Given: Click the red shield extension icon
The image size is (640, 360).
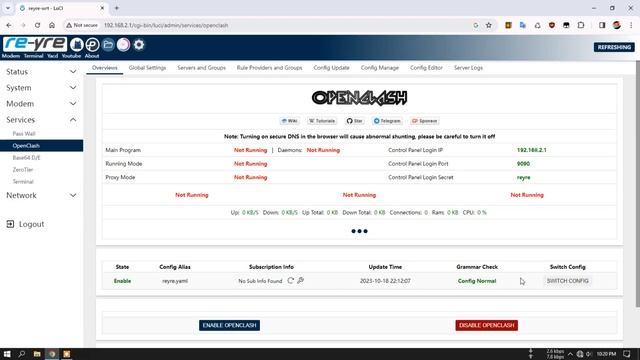Looking at the screenshot, I should [552, 25].
